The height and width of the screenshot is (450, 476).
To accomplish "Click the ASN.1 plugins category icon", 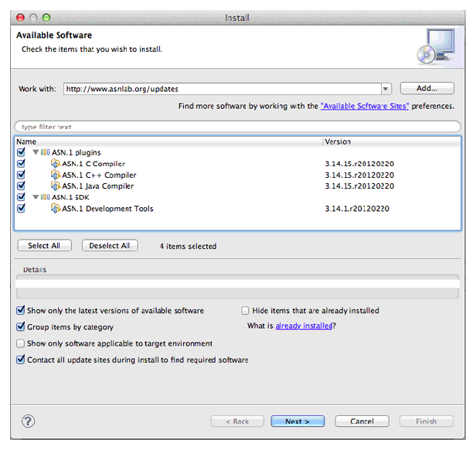I will click(x=46, y=153).
